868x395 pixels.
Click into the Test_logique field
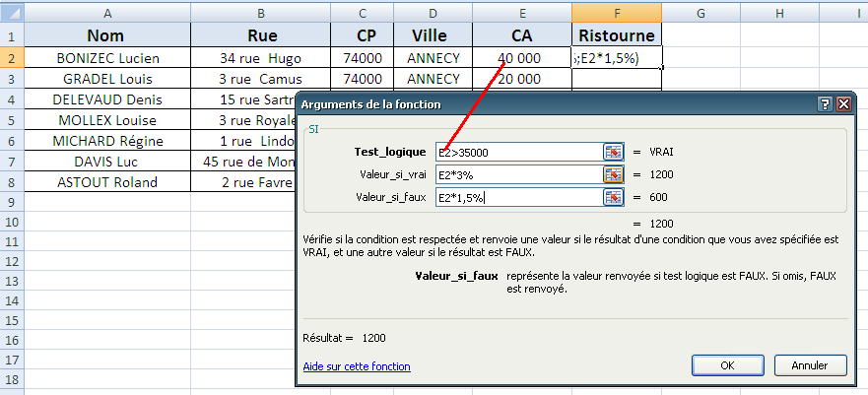point(518,152)
